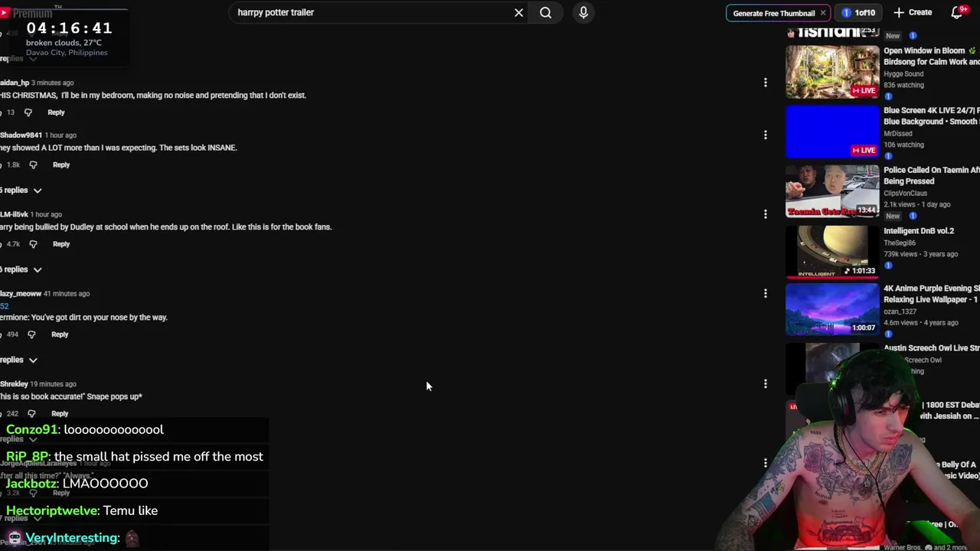Close the Generate Free Thumbnail chip
The image size is (980, 551).
(x=823, y=13)
